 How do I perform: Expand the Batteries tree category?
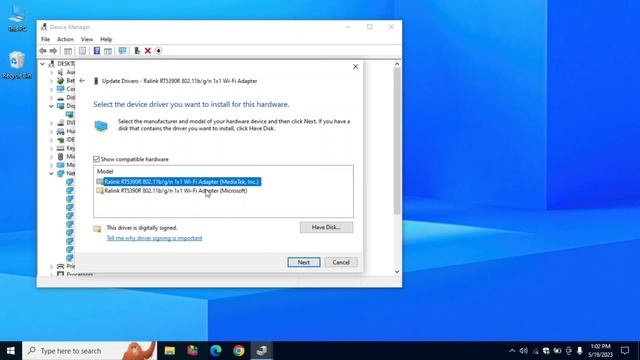coord(51,81)
